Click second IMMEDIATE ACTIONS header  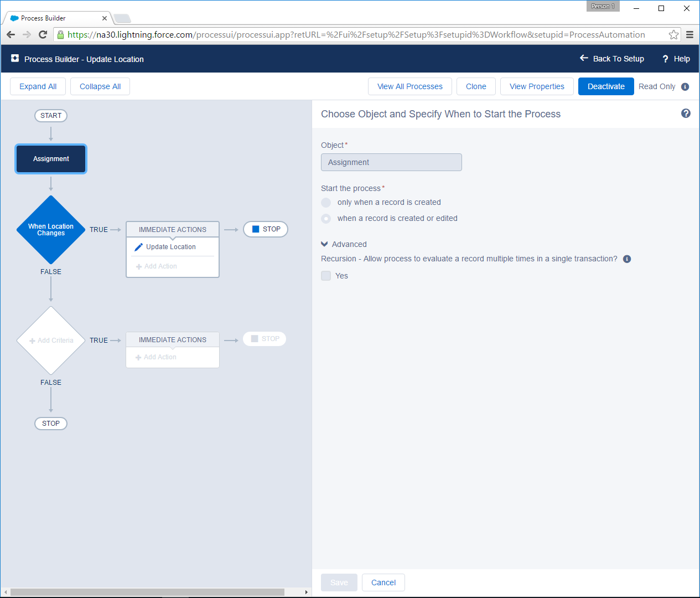tap(173, 340)
